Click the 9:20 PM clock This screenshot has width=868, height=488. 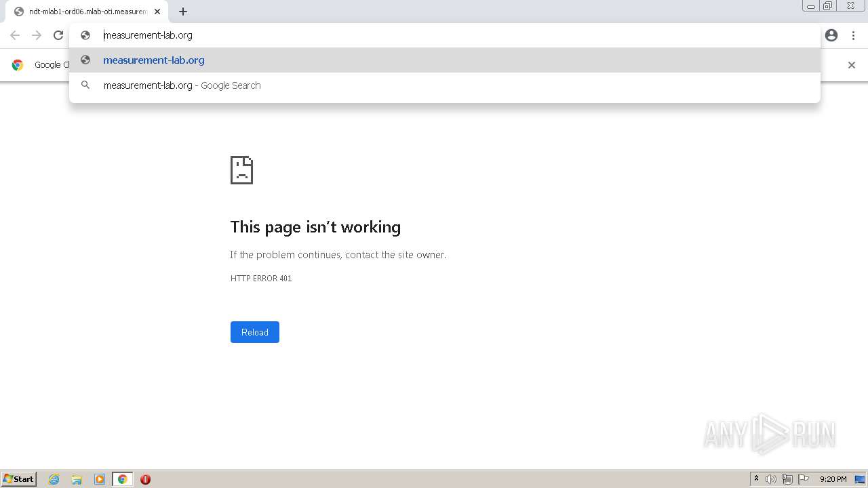[833, 479]
